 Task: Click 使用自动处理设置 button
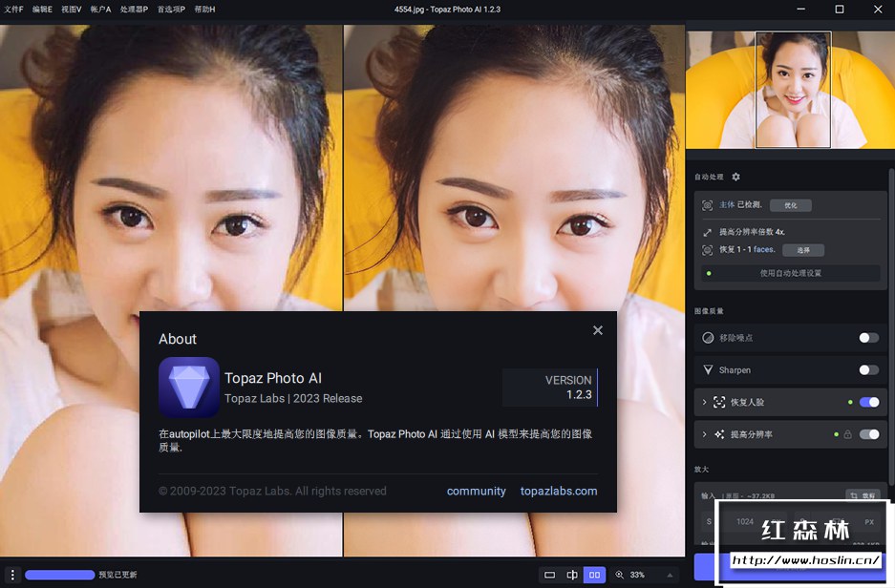(x=791, y=273)
